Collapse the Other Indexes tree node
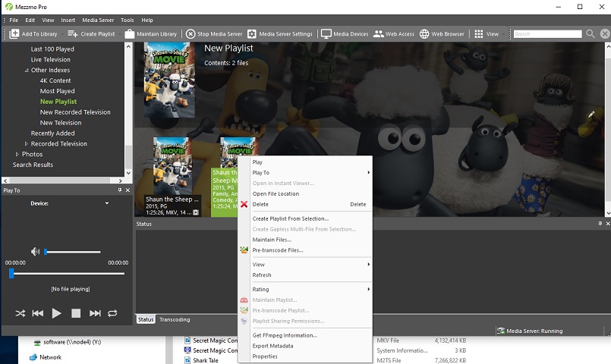The height and width of the screenshot is (364, 611). click(27, 70)
